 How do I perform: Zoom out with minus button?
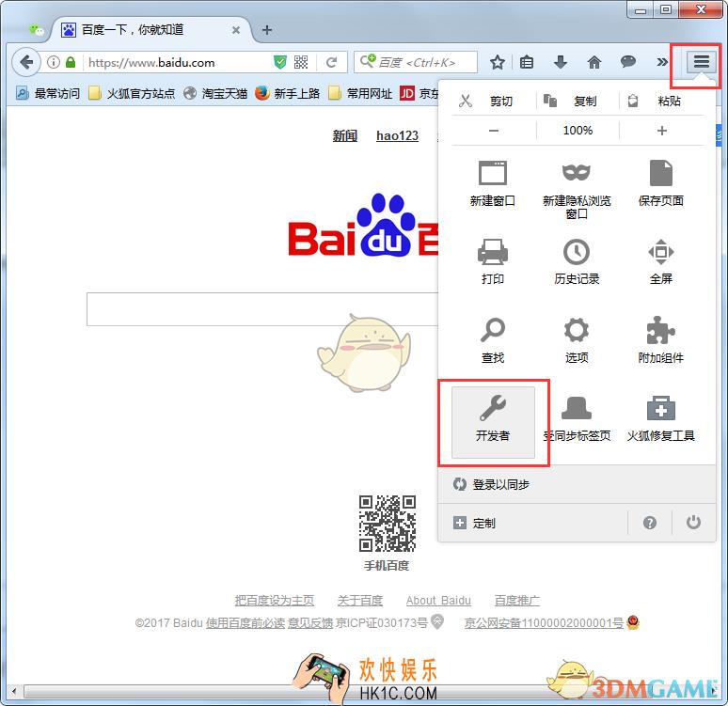494,131
